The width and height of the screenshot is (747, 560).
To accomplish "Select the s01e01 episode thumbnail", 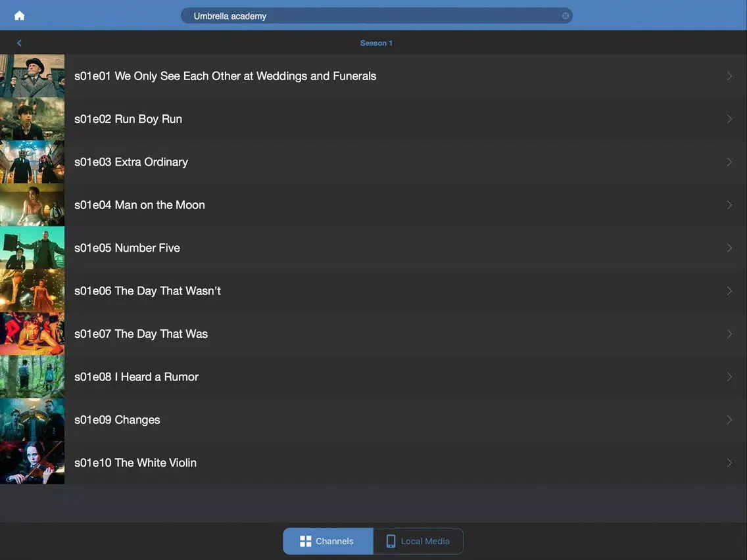I will 32,76.
